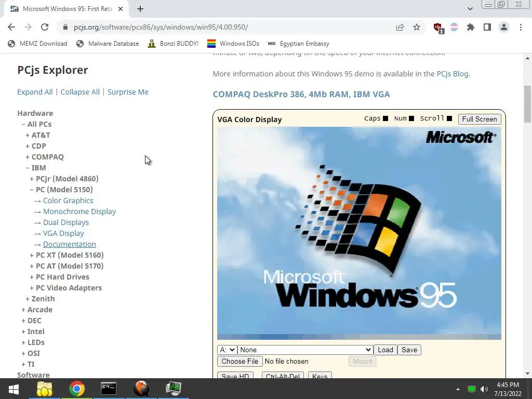This screenshot has width=532, height=399.
Task: Expand the CDP tree node
Action: [x=36, y=146]
